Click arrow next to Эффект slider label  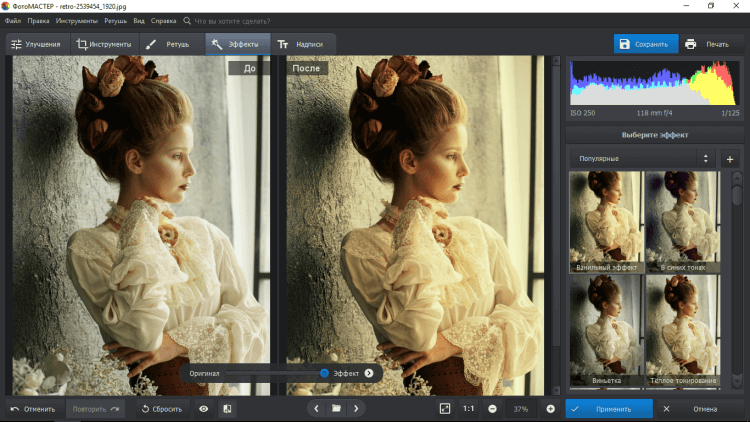[369, 373]
